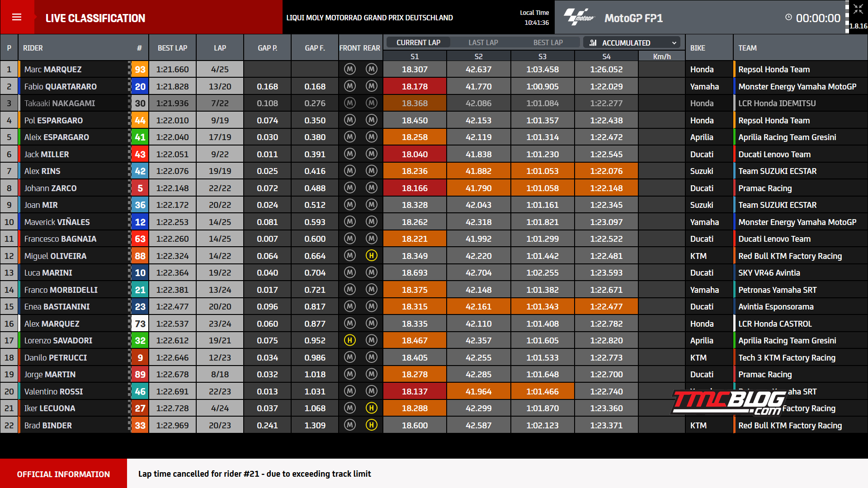The height and width of the screenshot is (488, 868).
Task: Click Franco Morbidelli's team Petronas Yamaha SRT
Action: (777, 290)
